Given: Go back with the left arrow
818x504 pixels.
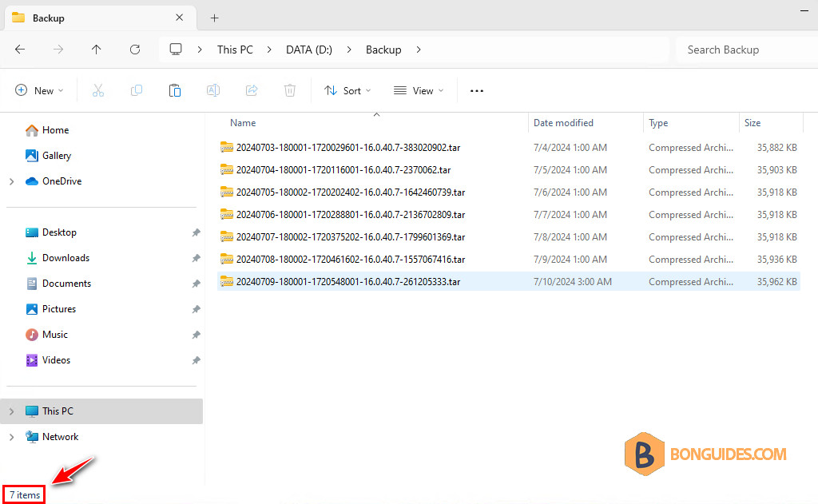Looking at the screenshot, I should tap(20, 50).
